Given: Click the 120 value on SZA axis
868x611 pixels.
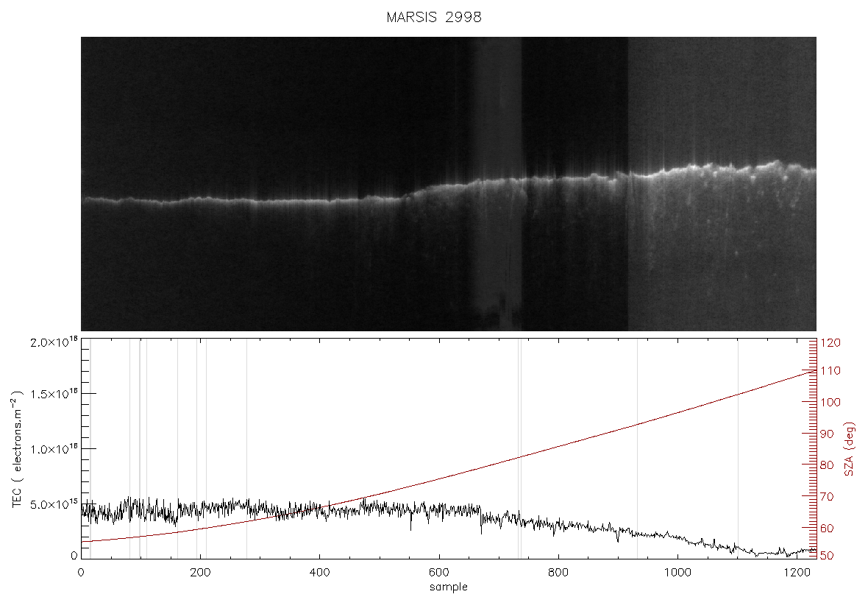Looking at the screenshot, I should [x=831, y=343].
